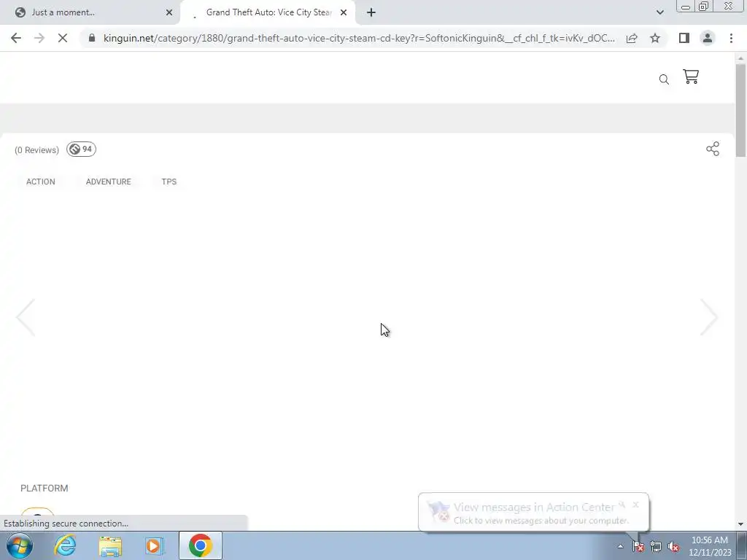The width and height of the screenshot is (747, 560).
Task: Click the network tray icon
Action: pyautogui.click(x=656, y=547)
